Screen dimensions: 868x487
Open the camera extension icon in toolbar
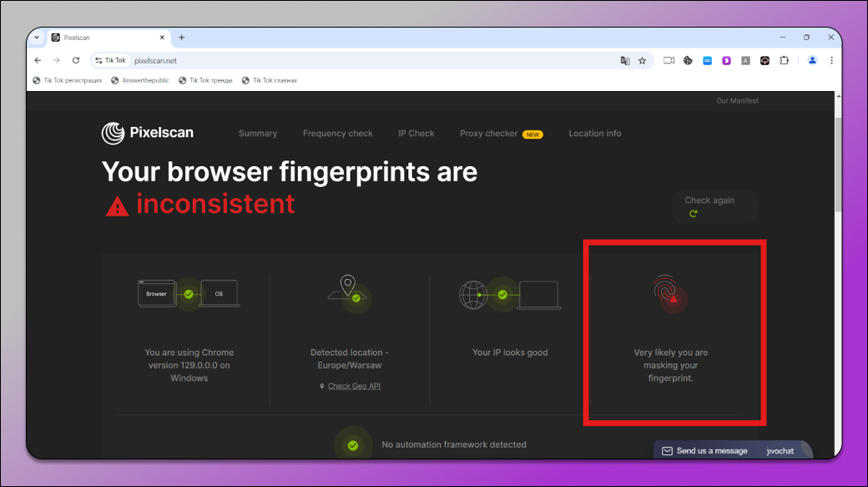[x=669, y=61]
